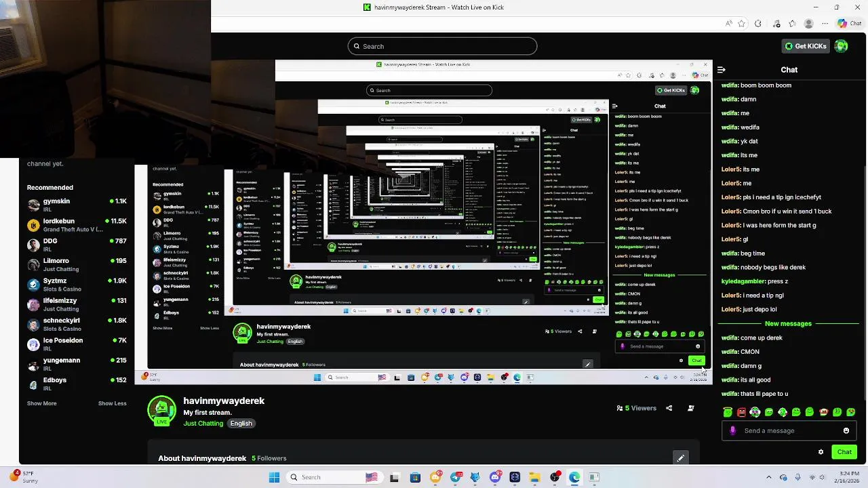Click Show Less in Recommended
Viewport: 868px width, 488px height.
112,403
